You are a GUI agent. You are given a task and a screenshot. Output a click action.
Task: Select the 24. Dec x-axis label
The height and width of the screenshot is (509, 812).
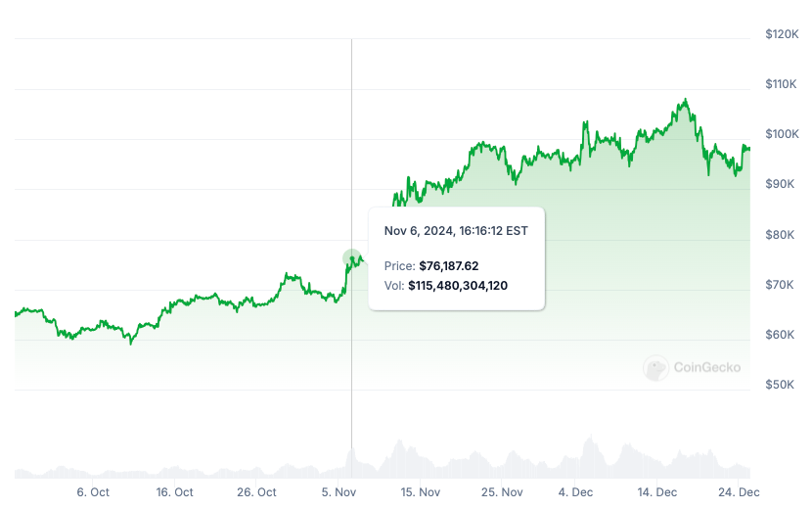[741, 492]
